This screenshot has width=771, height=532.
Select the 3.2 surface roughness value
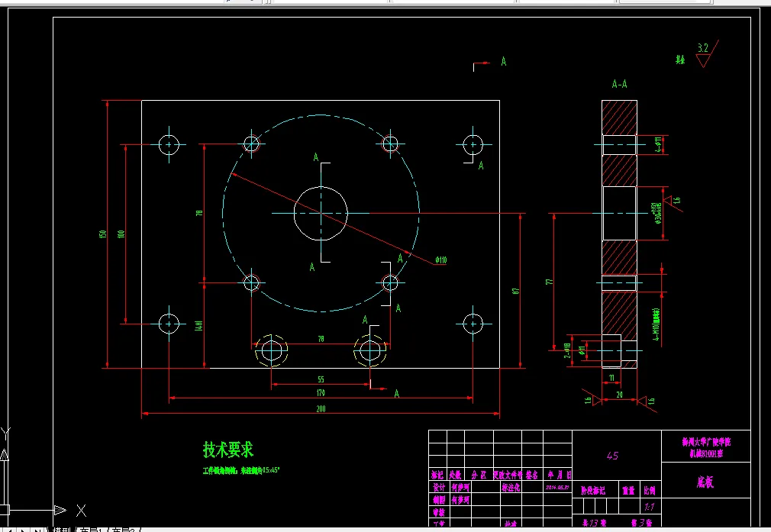click(703, 47)
